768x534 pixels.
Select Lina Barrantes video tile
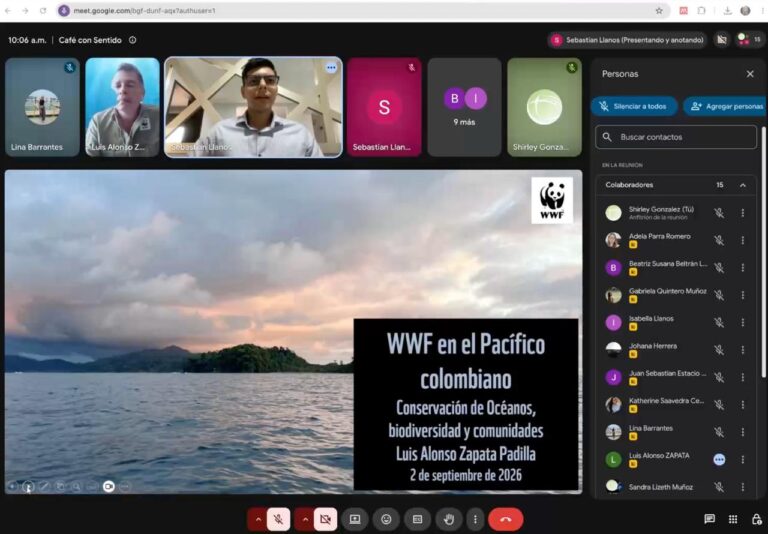click(42, 107)
